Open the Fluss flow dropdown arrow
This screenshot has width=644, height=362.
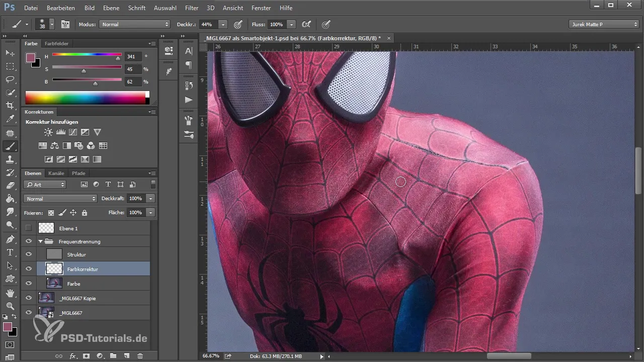click(x=291, y=24)
